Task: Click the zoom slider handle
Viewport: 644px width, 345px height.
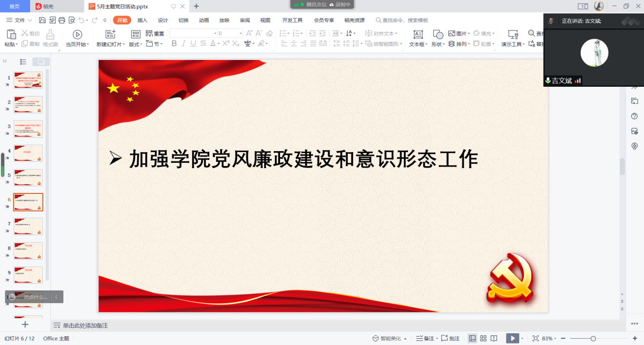Action: click(x=593, y=338)
